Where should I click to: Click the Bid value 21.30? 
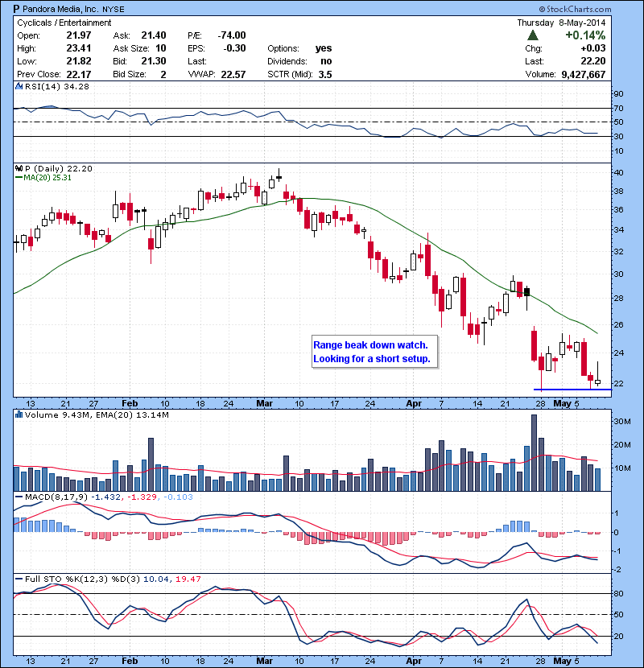154,61
